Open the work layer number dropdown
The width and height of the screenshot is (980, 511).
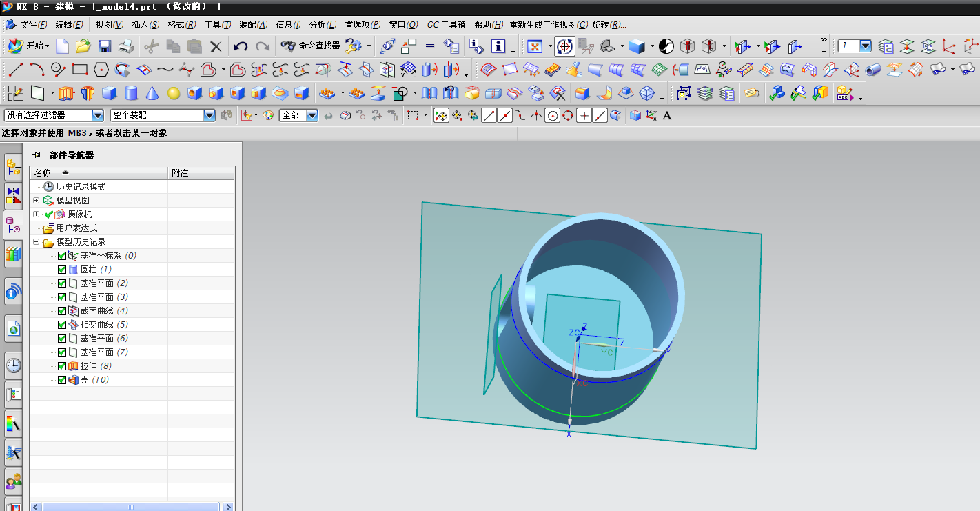pyautogui.click(x=866, y=46)
